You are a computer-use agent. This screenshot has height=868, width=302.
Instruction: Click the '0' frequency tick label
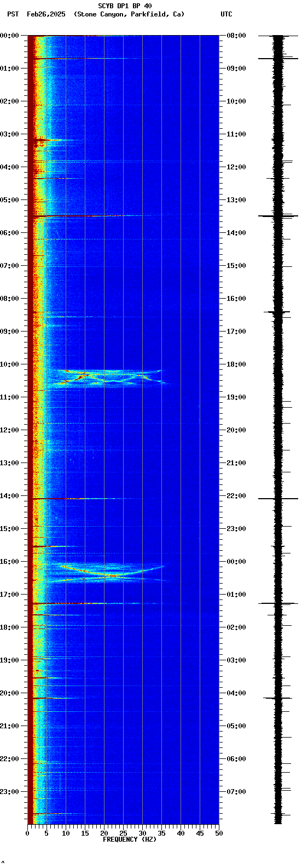pyautogui.click(x=27, y=833)
